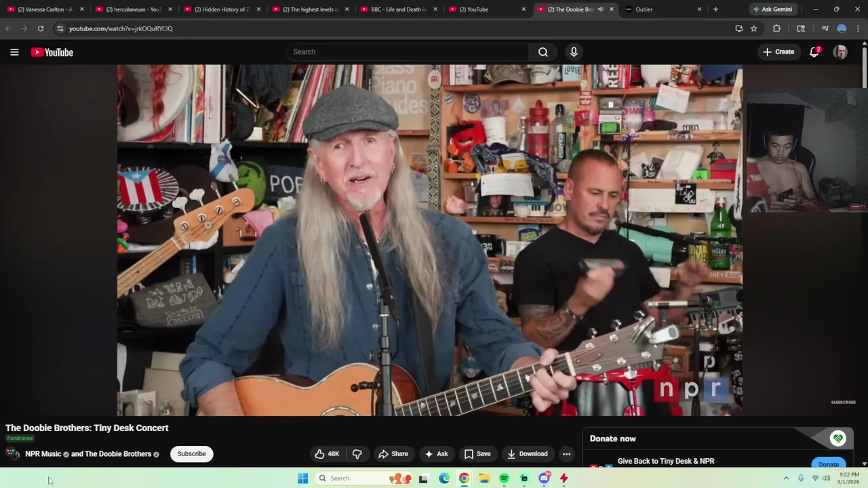Click the taskbar Search box
The height and width of the screenshot is (488, 868).
(364, 479)
